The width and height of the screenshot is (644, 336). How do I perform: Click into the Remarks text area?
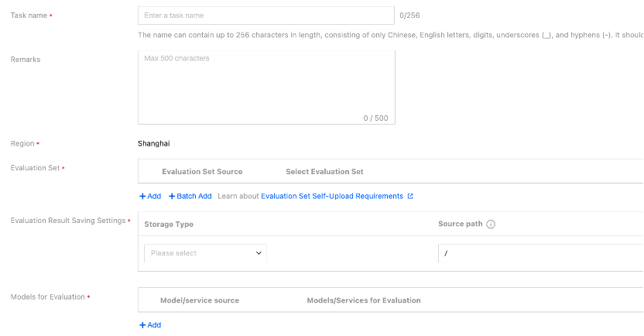(x=265, y=85)
